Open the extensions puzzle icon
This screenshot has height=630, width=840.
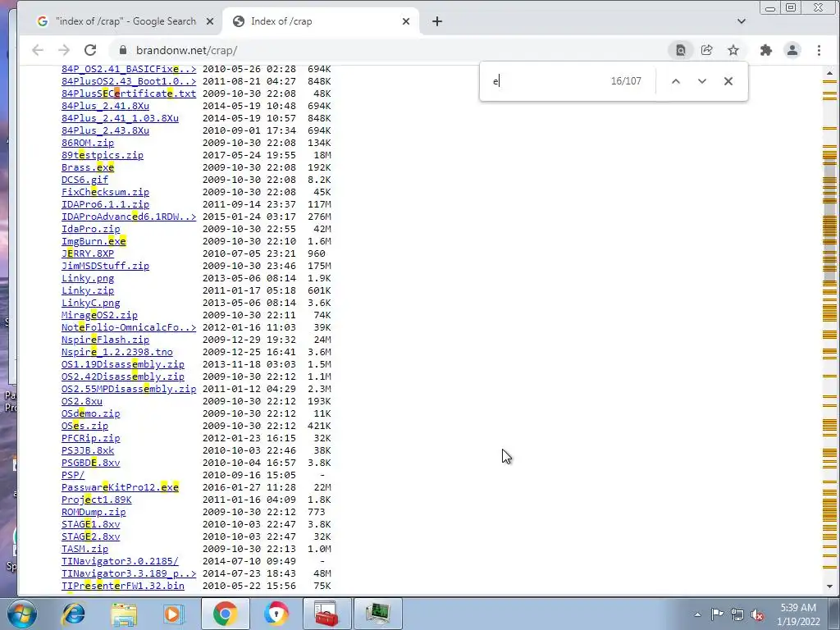(x=766, y=50)
